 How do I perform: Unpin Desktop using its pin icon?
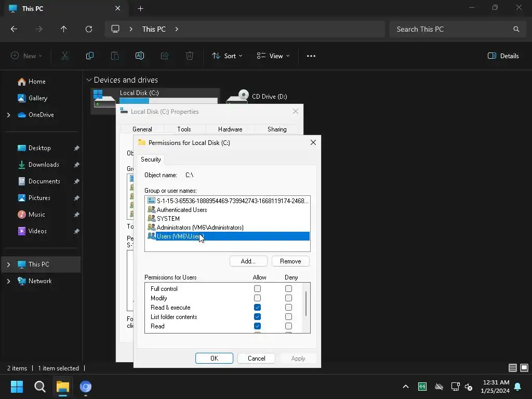pyautogui.click(x=77, y=148)
